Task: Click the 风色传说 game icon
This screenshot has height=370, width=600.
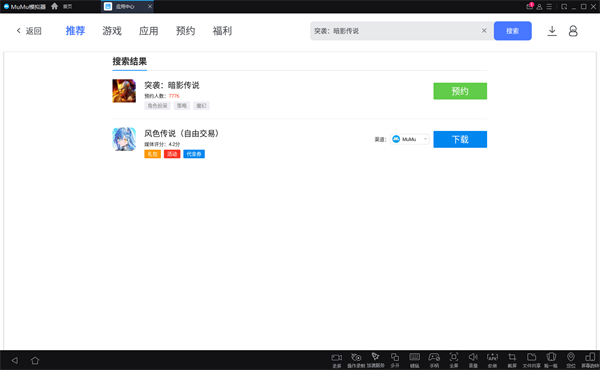Action: (124, 139)
